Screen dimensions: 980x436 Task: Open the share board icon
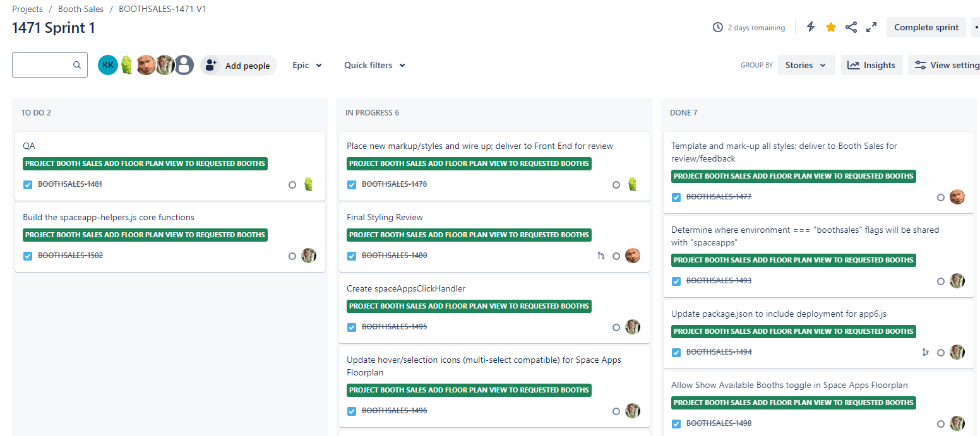851,27
